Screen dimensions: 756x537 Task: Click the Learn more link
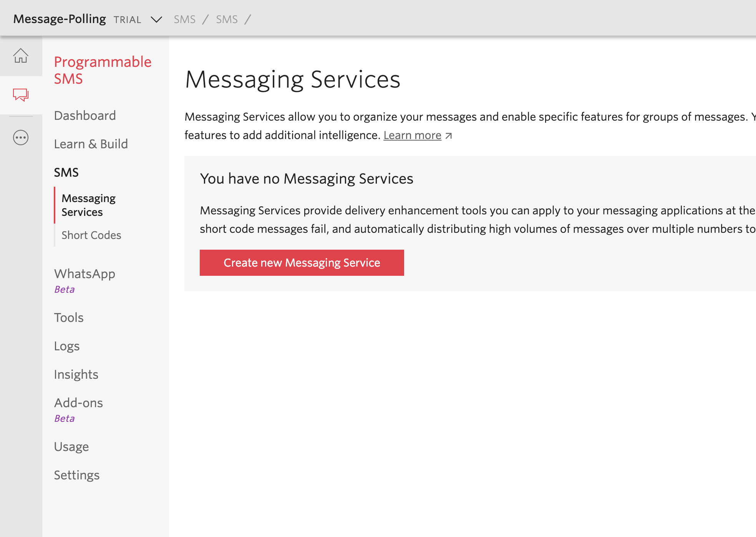(412, 136)
